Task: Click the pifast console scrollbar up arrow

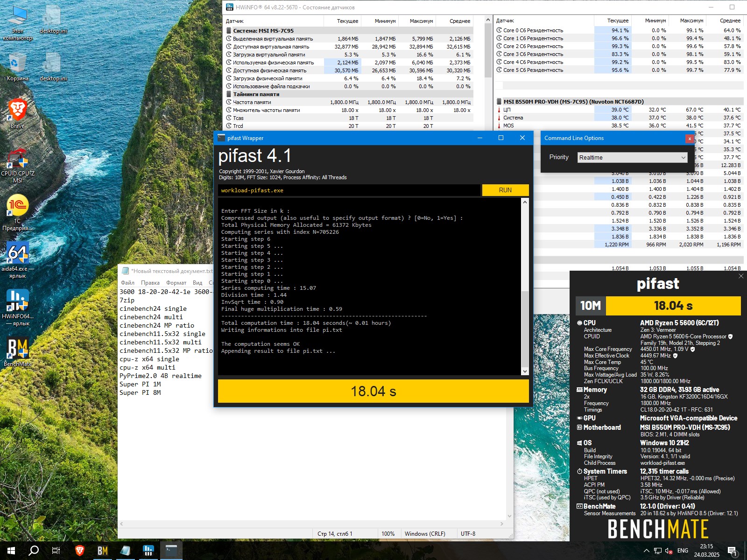Action: (525, 202)
